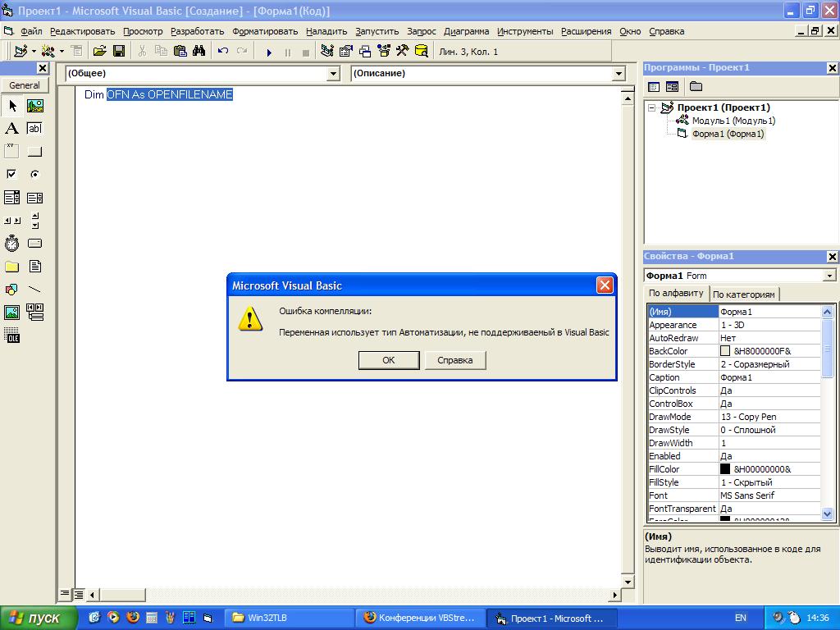Click View Code icon in the project panel

point(654,87)
